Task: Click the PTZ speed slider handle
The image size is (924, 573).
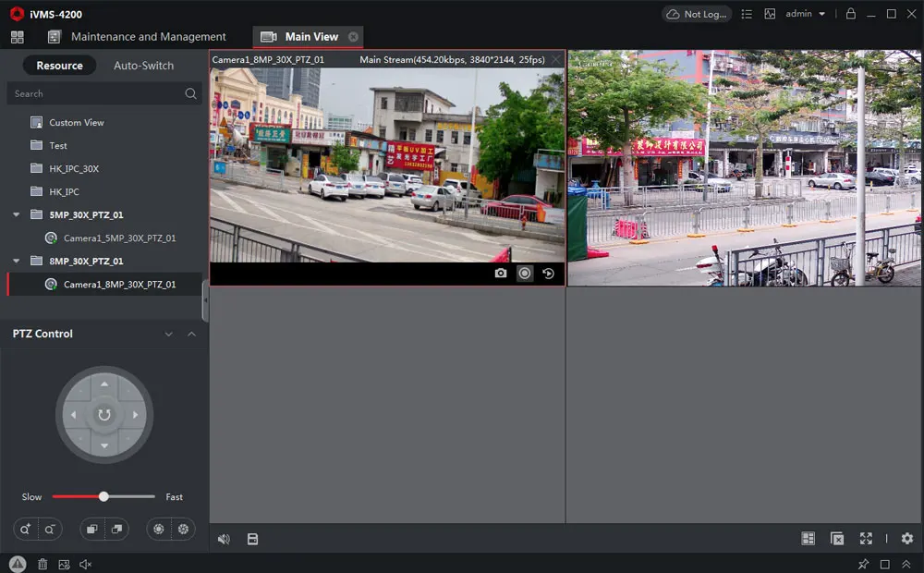Action: (x=103, y=496)
